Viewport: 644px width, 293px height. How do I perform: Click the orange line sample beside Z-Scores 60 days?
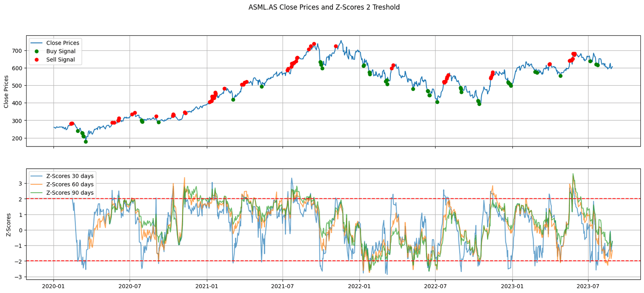(x=37, y=184)
